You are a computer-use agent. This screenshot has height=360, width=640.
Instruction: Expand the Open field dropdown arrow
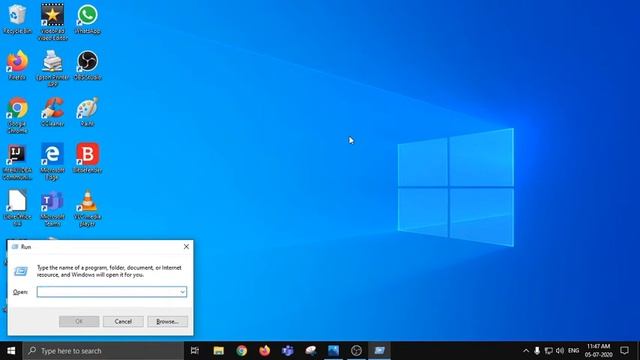coord(182,292)
